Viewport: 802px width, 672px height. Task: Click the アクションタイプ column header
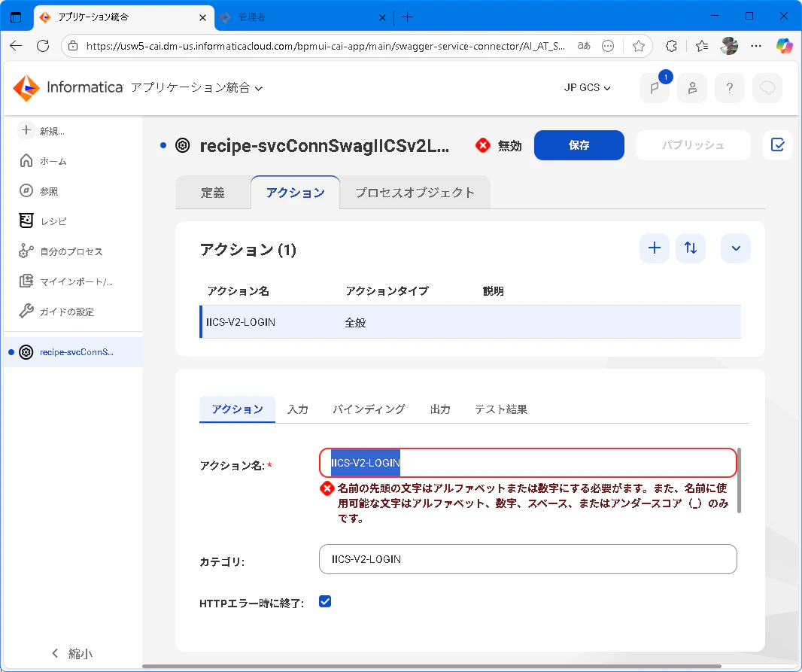click(387, 291)
